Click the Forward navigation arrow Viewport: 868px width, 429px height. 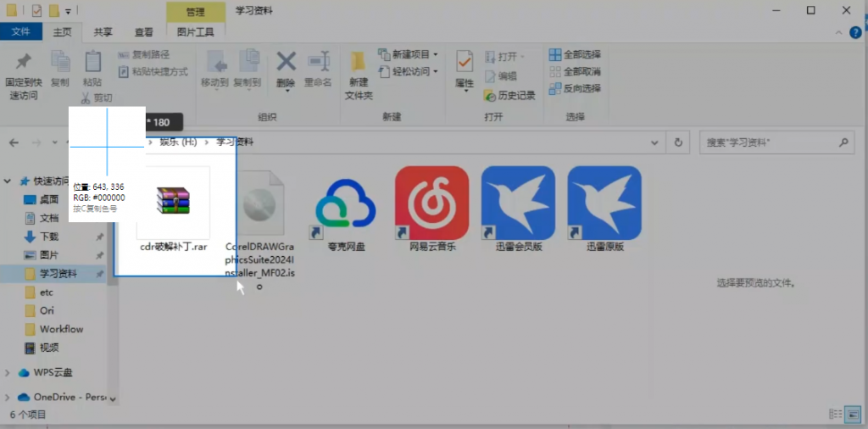point(36,142)
